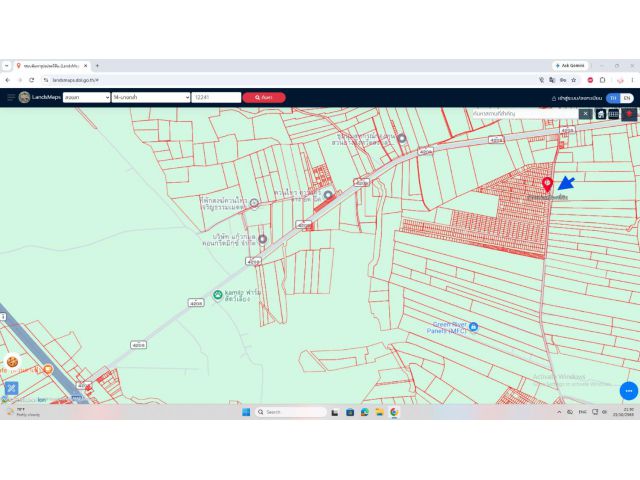The height and width of the screenshot is (480, 640).
Task: Click the taskbar Search box
Action: click(290, 412)
